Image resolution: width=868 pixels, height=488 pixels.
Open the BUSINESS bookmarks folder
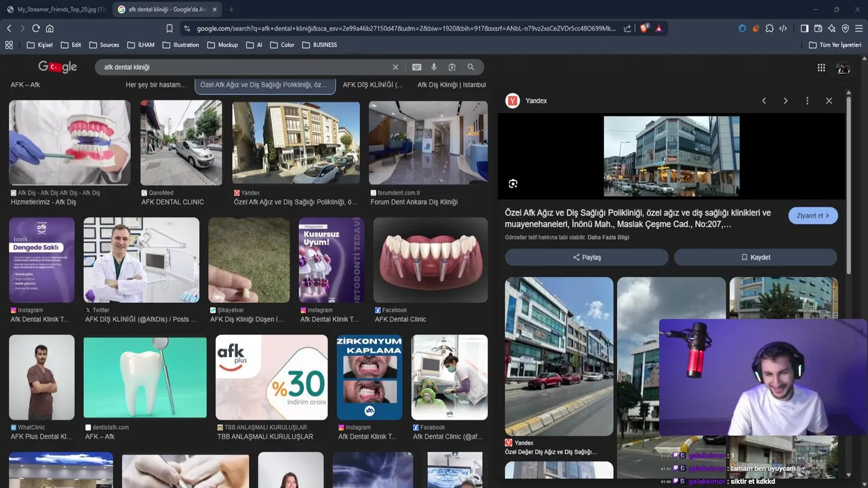point(319,45)
